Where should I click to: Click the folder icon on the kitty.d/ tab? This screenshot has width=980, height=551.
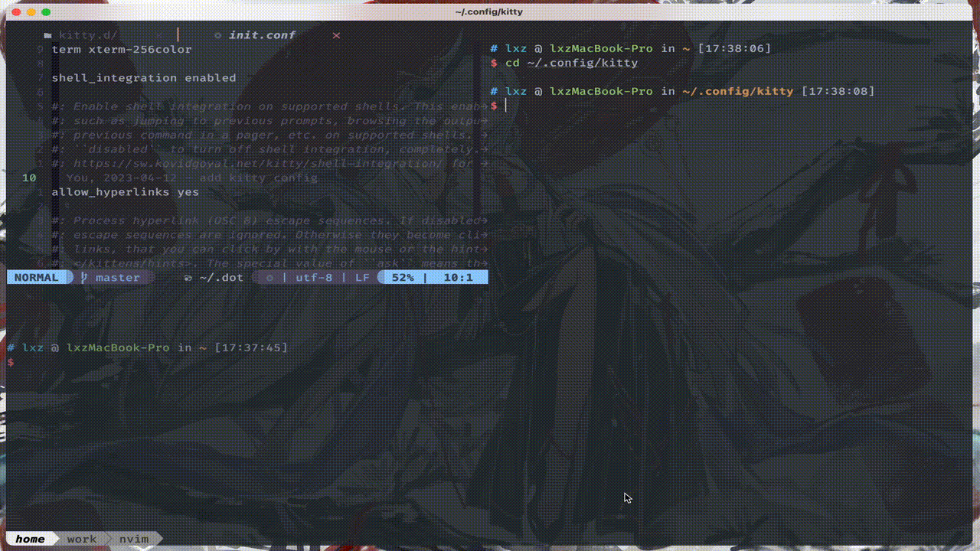coord(47,34)
